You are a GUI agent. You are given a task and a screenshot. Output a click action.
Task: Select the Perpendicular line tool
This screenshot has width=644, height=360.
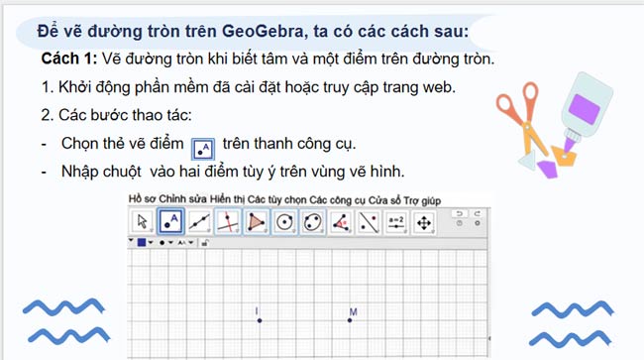pos(228,222)
